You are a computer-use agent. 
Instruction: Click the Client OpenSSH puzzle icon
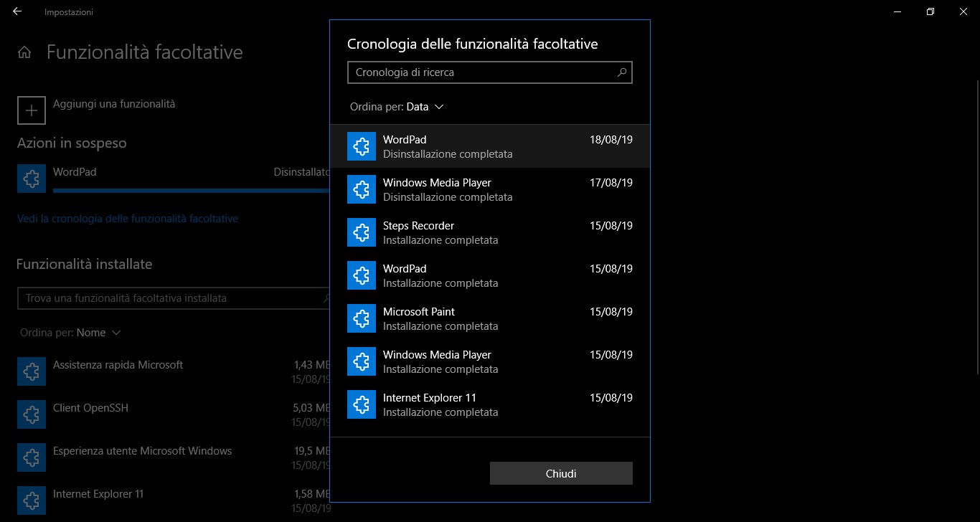[x=32, y=414]
